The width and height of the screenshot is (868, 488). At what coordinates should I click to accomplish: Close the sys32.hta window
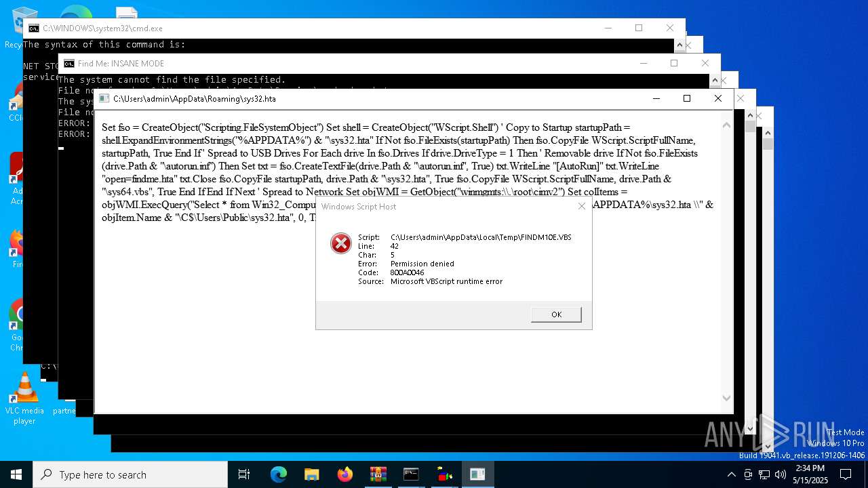[718, 98]
